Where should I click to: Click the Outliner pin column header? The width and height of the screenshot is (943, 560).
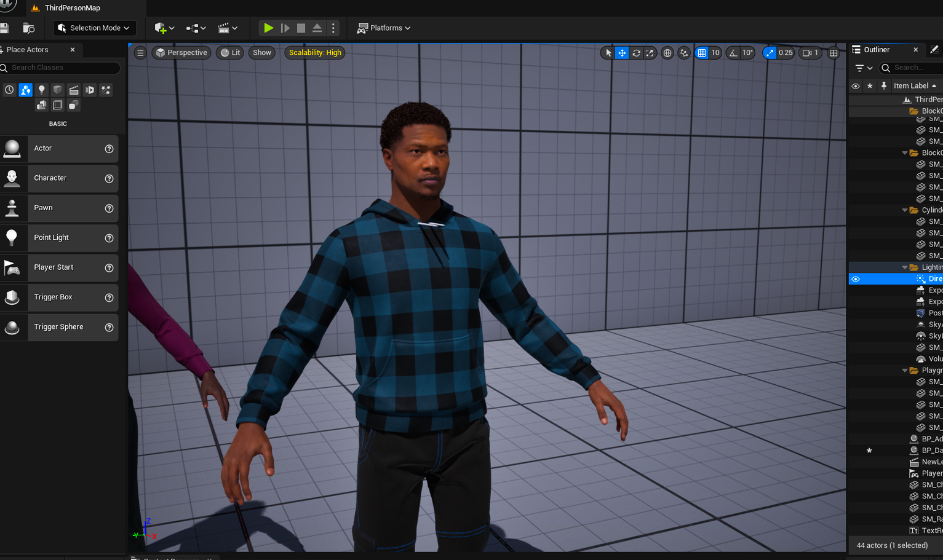pos(884,86)
